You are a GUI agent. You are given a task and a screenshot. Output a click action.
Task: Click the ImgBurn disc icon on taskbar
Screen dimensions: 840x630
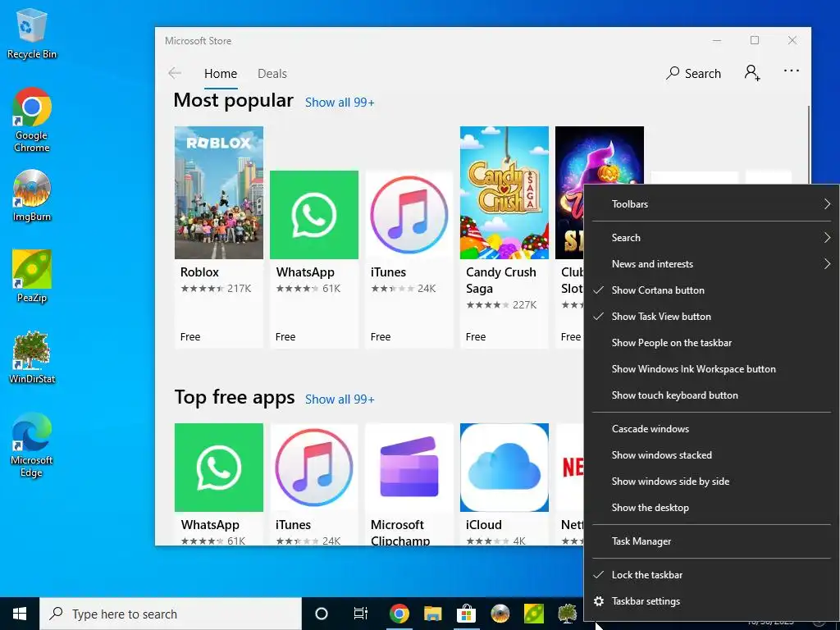(500, 614)
